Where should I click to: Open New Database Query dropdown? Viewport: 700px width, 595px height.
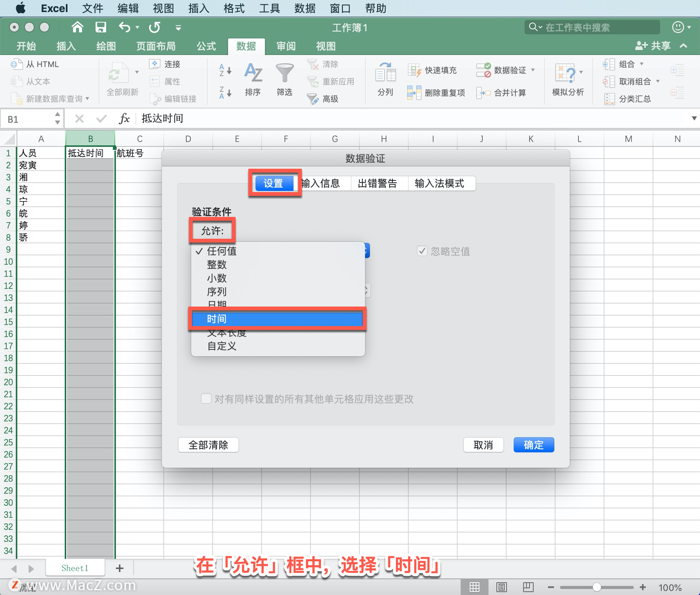click(x=88, y=99)
